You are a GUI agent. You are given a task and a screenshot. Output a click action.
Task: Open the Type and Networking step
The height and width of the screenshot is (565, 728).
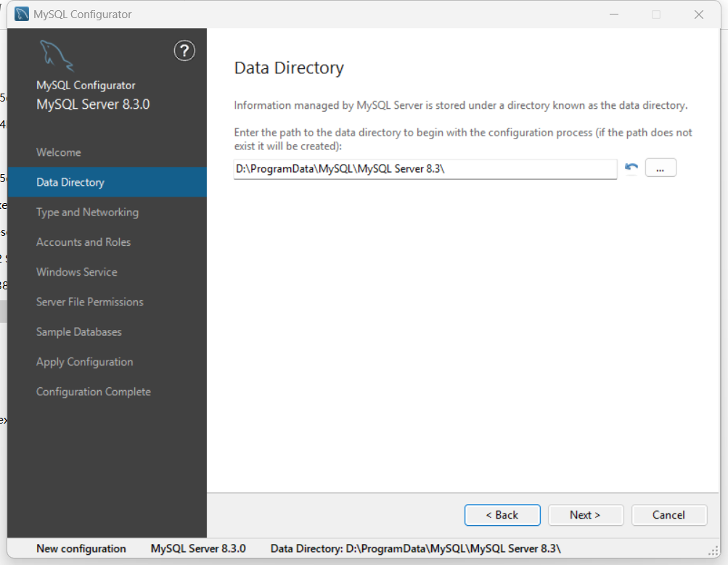(x=107, y=212)
